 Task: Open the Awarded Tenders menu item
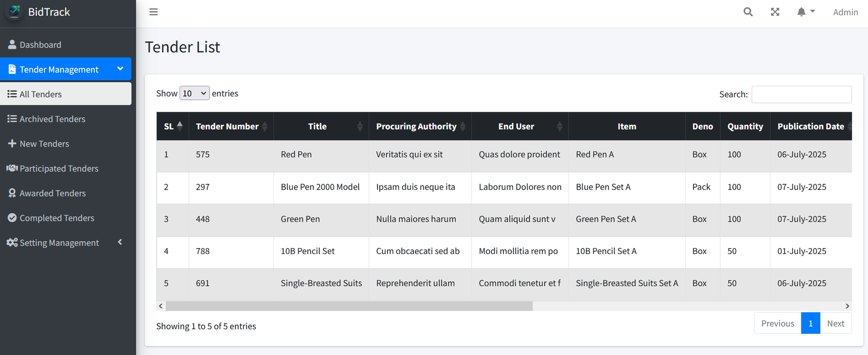pyautogui.click(x=52, y=193)
